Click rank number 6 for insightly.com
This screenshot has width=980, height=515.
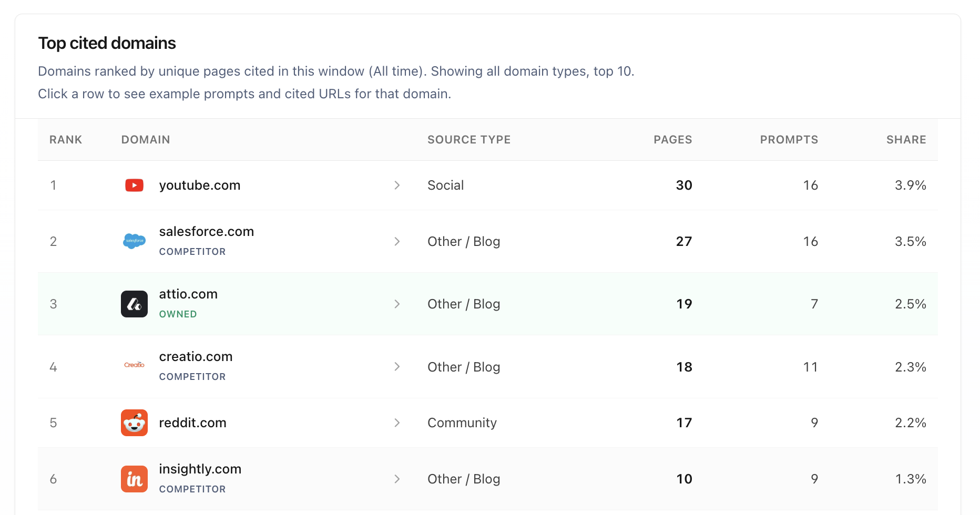click(x=53, y=479)
